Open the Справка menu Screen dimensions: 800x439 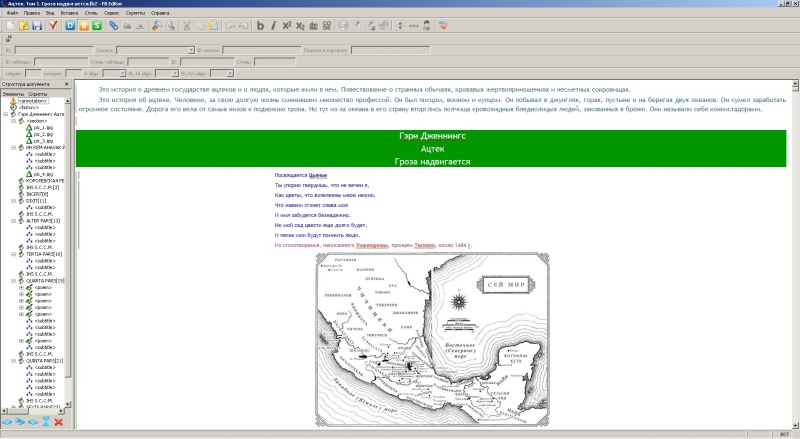click(x=160, y=13)
